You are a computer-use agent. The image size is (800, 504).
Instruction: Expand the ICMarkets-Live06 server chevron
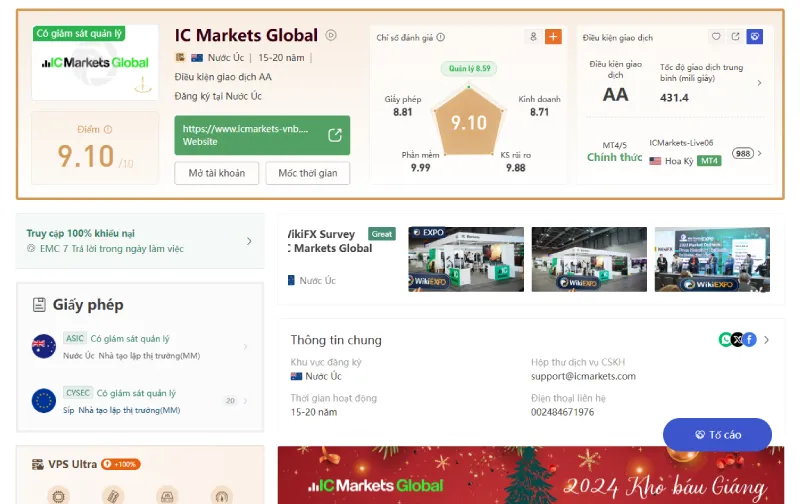point(759,154)
